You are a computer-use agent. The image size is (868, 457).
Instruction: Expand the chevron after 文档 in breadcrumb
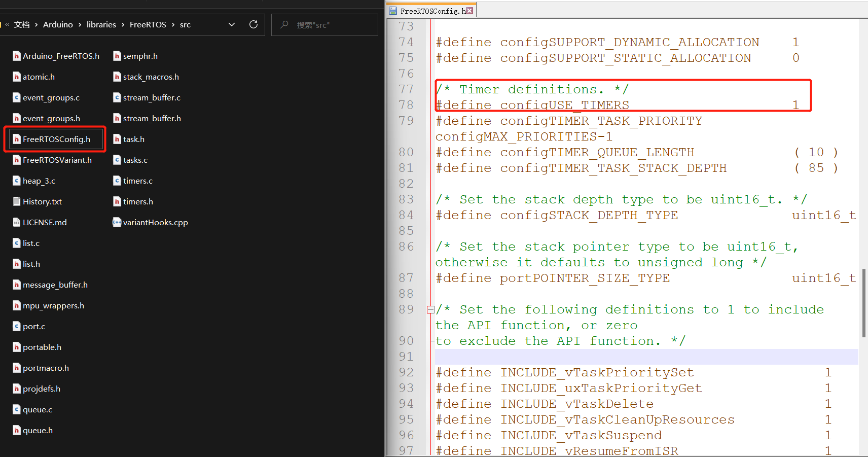point(37,24)
